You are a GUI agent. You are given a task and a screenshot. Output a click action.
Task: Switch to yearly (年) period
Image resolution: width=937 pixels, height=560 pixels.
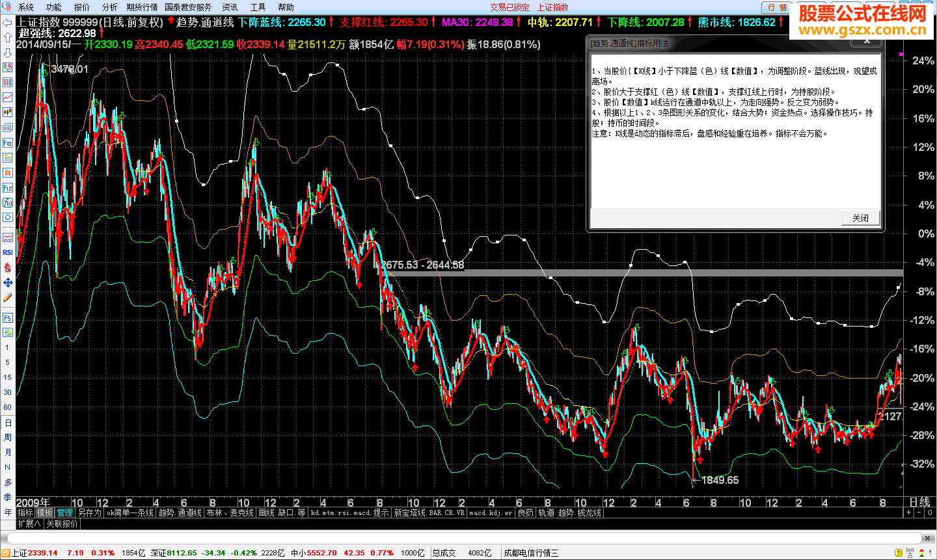(8, 512)
